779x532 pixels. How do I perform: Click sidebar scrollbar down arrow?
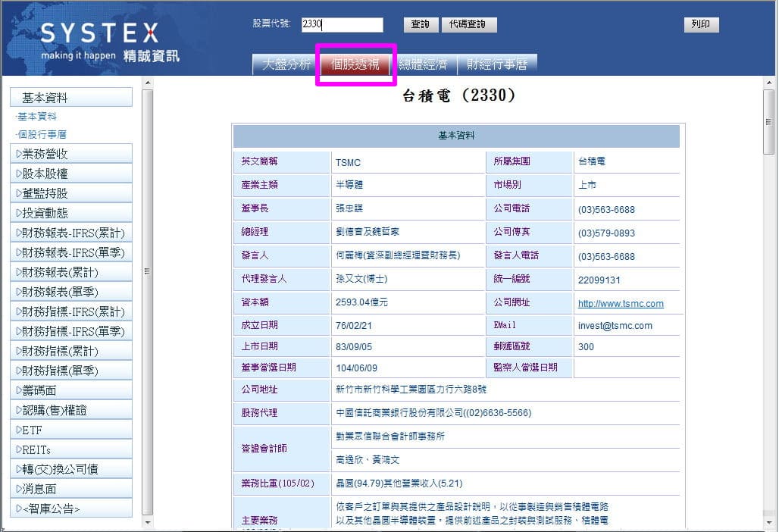[147, 523]
